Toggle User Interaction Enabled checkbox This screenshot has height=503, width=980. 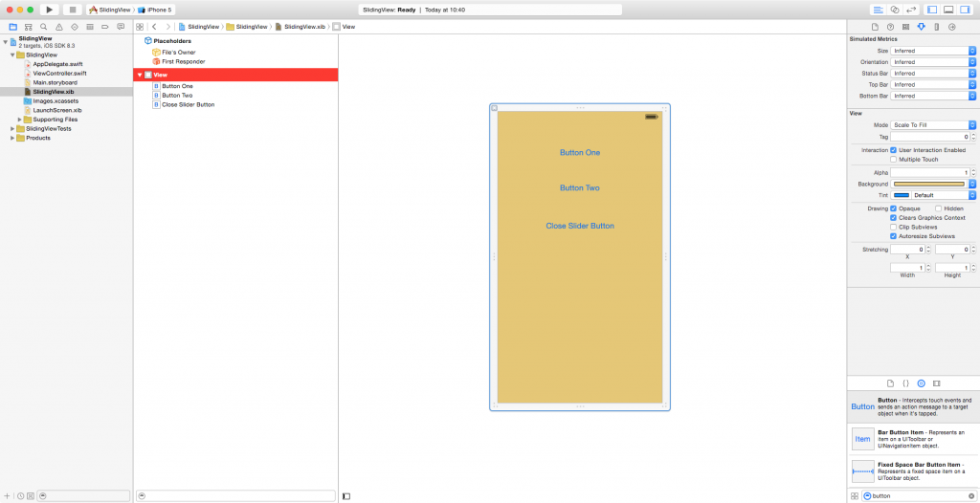(x=894, y=150)
